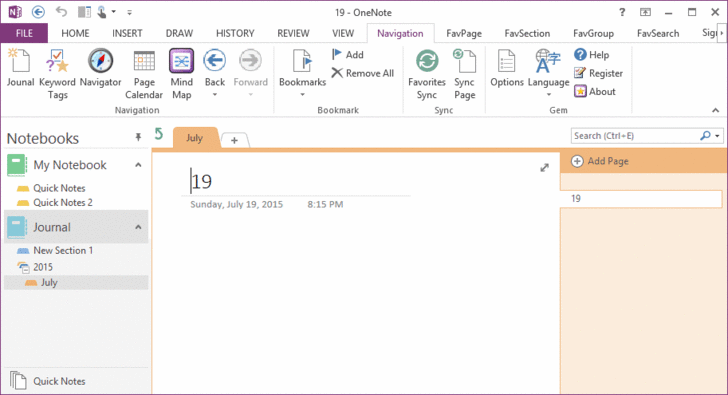The image size is (728, 395).
Task: Create a new section with plus tab
Action: [x=234, y=140]
